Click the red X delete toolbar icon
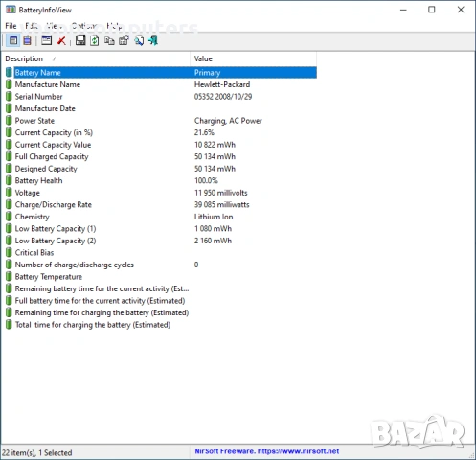This screenshot has height=460, width=476. click(61, 41)
